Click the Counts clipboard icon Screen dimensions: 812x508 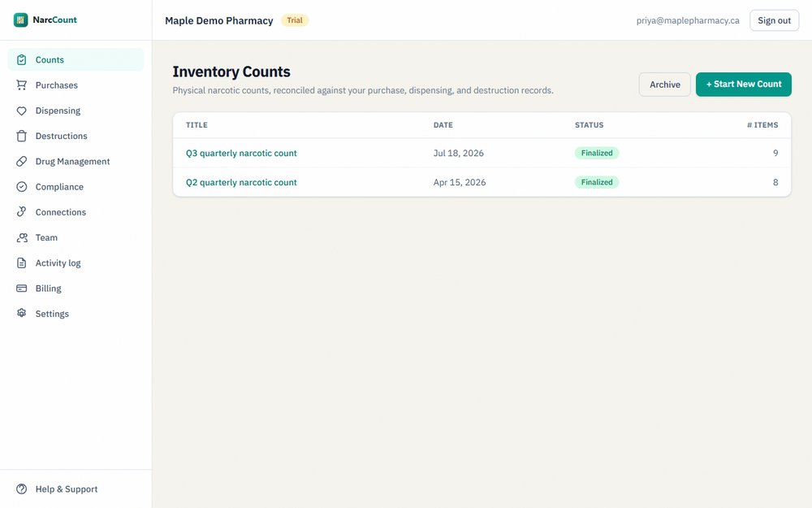pyautogui.click(x=21, y=59)
